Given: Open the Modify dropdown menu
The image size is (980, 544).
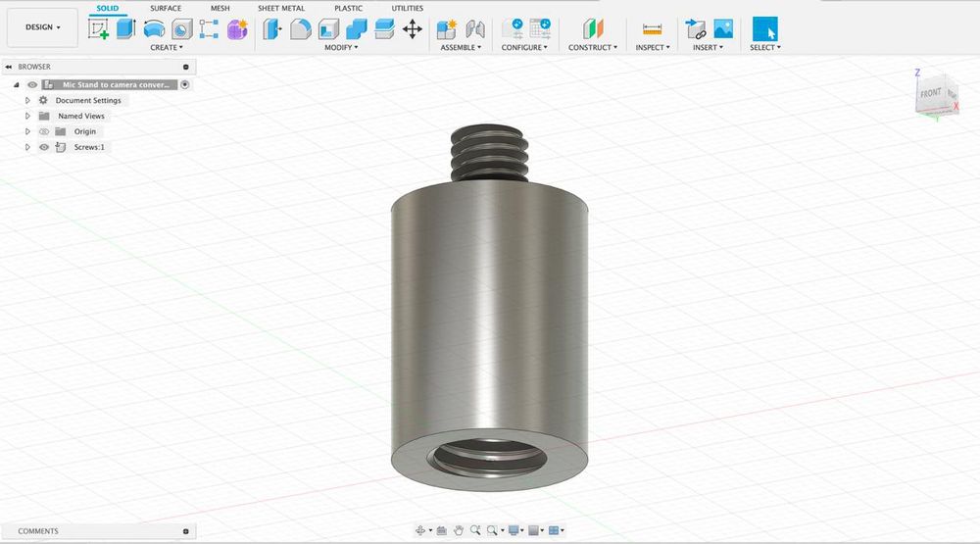Looking at the screenshot, I should [341, 47].
